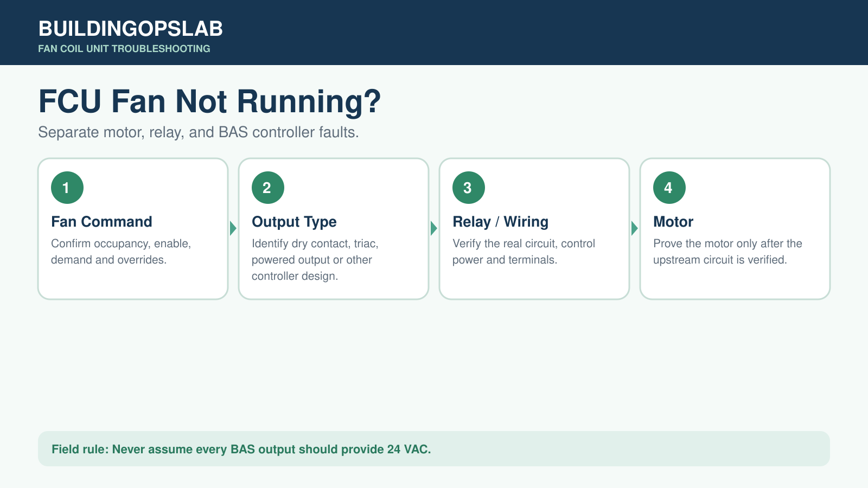
Task: Click step 2 number badge
Action: [268, 188]
